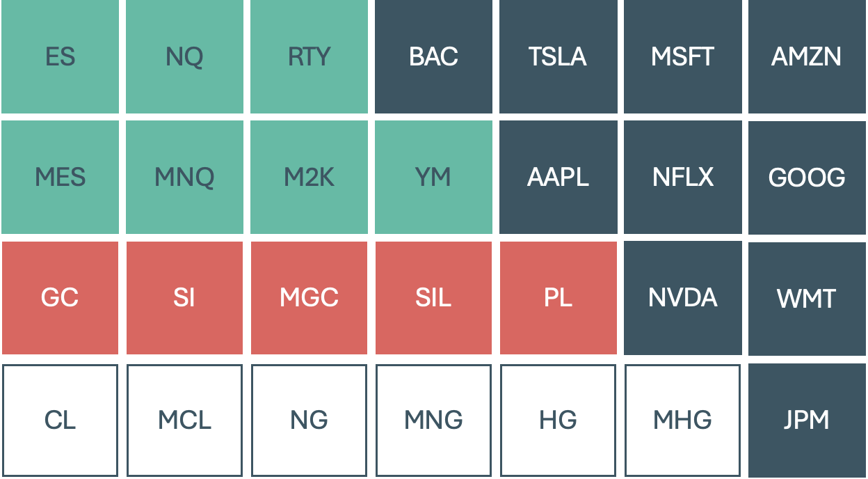Open the AMZN ticker tile
Viewport: 868px width, 479px height.
pos(807,56)
